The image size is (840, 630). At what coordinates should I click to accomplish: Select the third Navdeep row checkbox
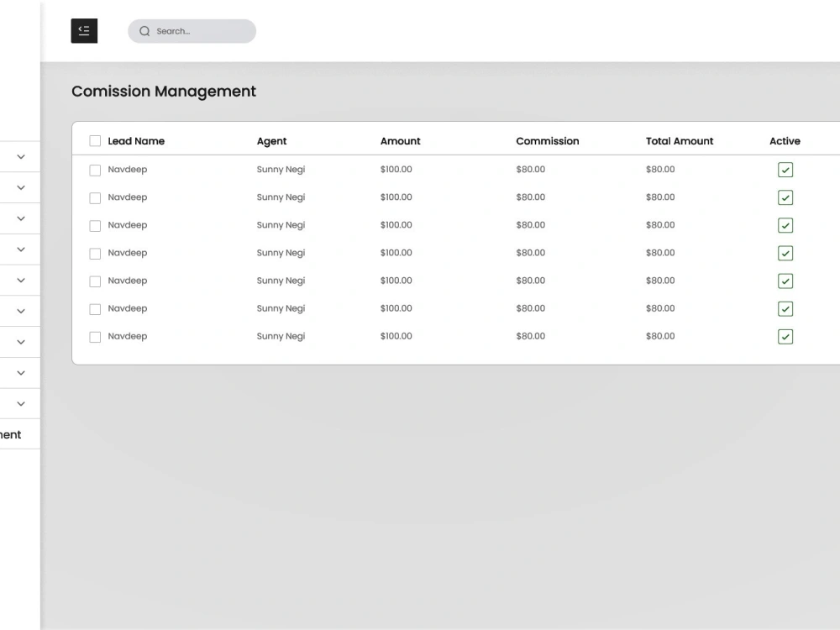[95, 226]
